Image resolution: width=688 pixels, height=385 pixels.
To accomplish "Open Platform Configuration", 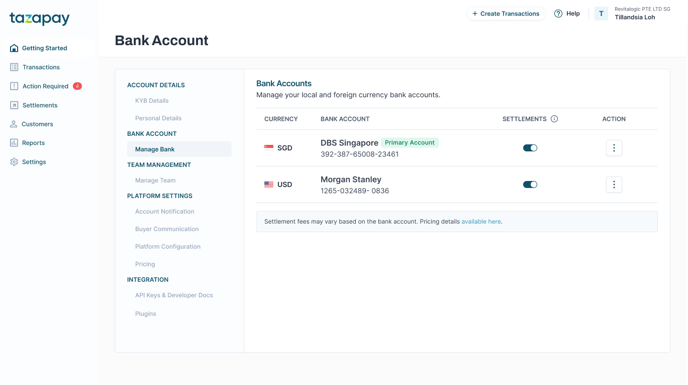I will 168,246.
